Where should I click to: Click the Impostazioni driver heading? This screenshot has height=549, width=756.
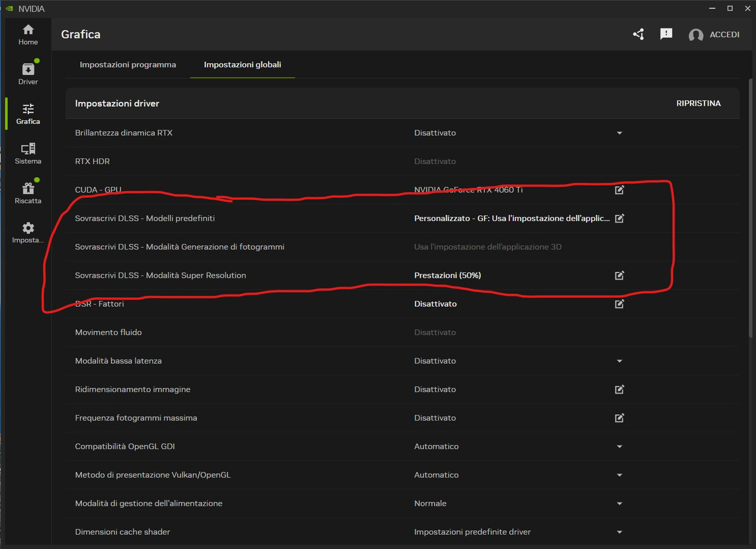117,103
